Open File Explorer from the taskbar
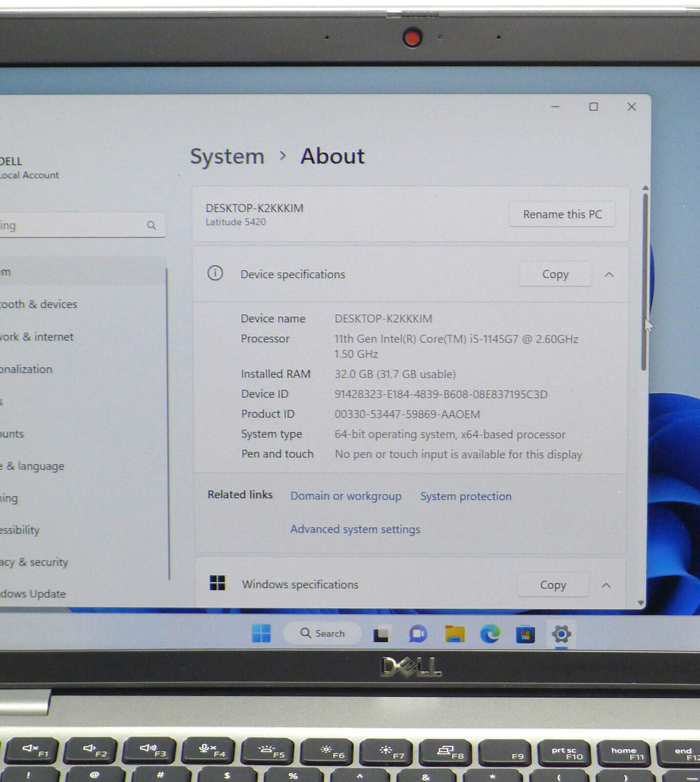This screenshot has height=782, width=700. click(455, 634)
